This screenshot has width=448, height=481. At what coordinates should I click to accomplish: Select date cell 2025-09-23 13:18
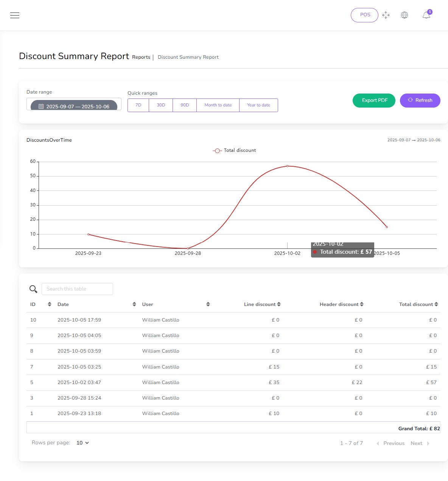coord(79,414)
